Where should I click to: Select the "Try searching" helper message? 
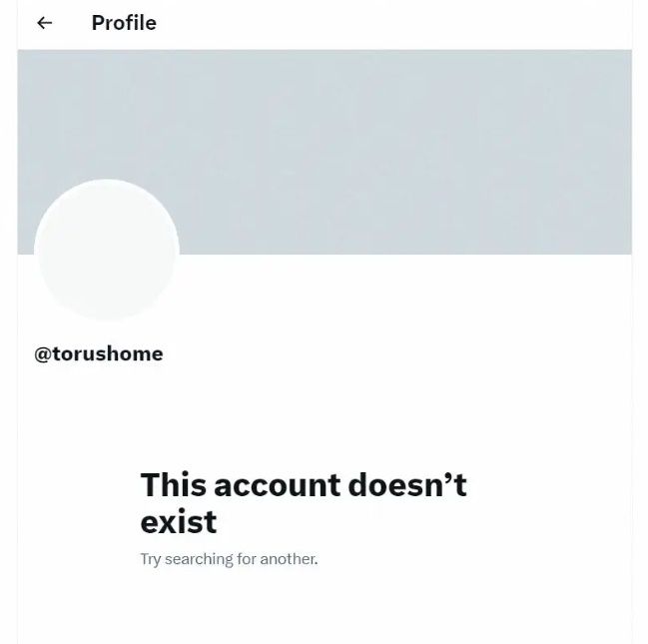[x=229, y=559]
